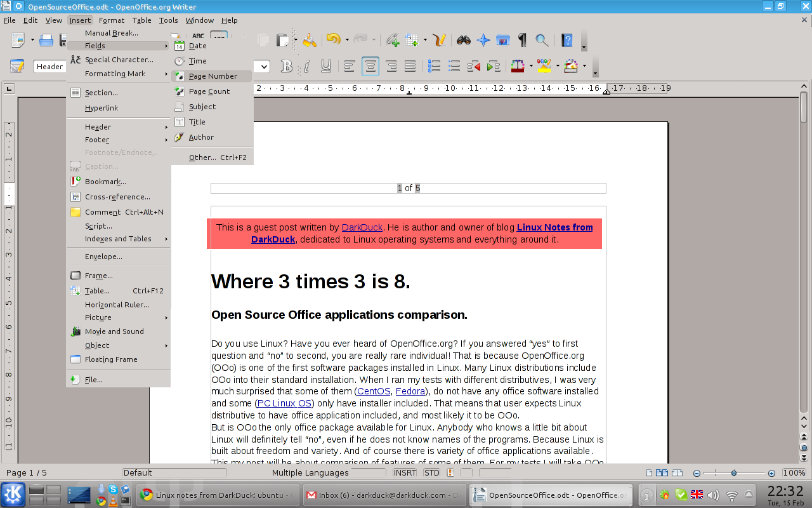The image size is (812, 508).
Task: Click the zoom out minus button
Action: click(697, 473)
